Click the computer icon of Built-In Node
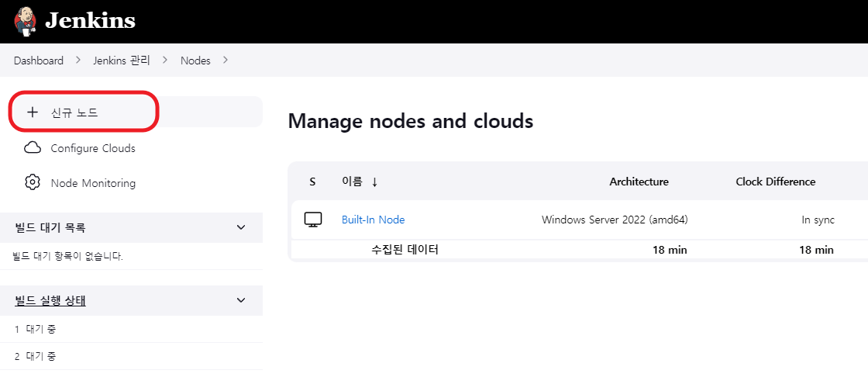 coord(313,220)
